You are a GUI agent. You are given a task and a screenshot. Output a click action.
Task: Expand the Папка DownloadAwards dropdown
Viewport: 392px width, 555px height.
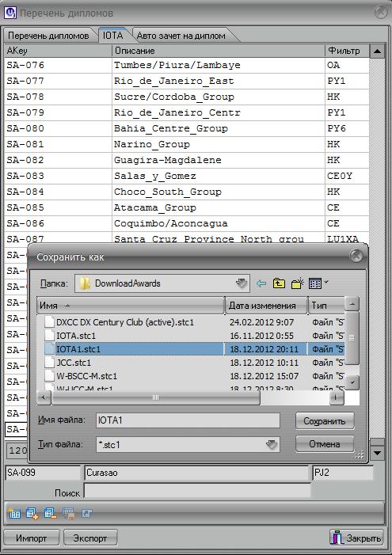point(242,283)
